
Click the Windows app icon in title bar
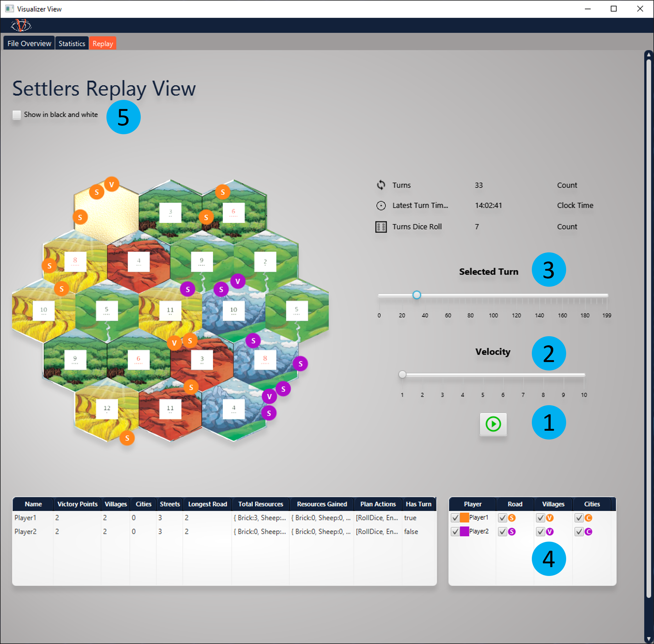(9, 9)
